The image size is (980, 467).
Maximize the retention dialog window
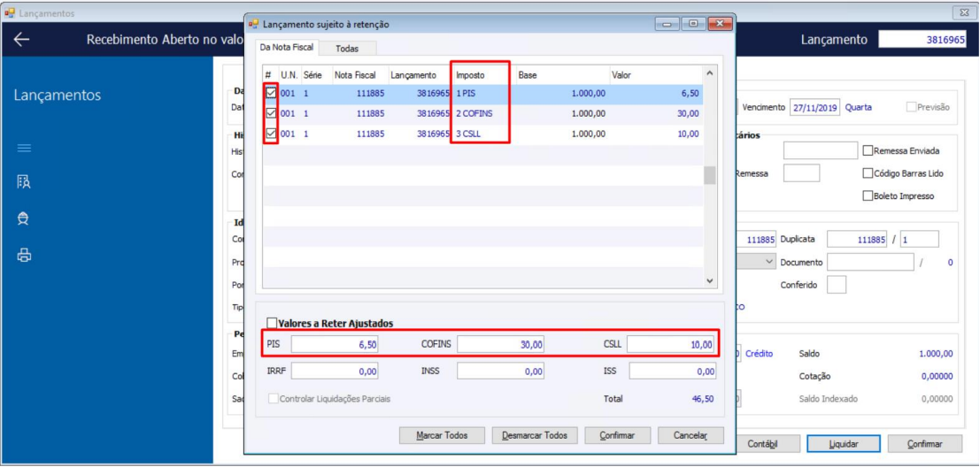click(x=693, y=25)
